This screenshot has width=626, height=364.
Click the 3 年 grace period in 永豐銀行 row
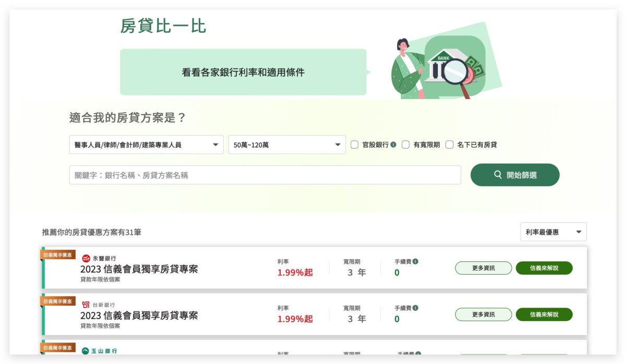(357, 273)
